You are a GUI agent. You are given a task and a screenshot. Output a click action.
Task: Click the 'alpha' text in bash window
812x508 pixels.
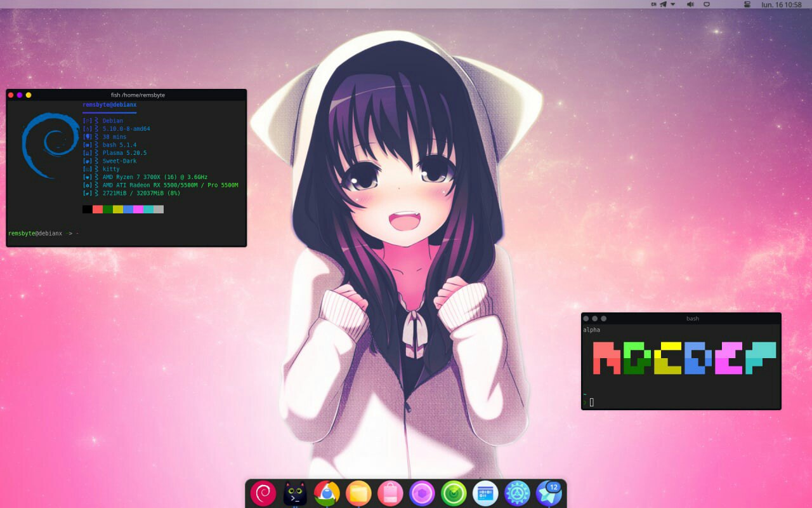[591, 330]
